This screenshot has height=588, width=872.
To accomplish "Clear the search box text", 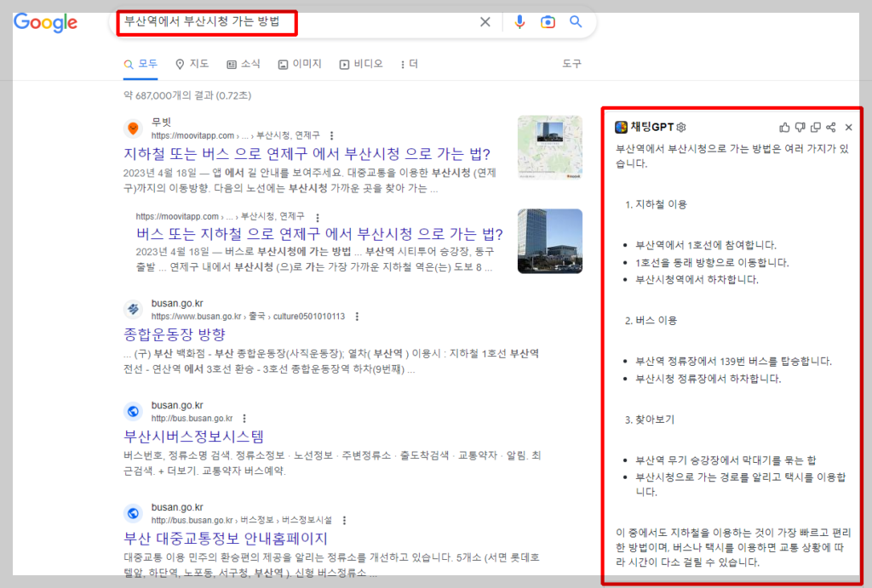I will [485, 21].
